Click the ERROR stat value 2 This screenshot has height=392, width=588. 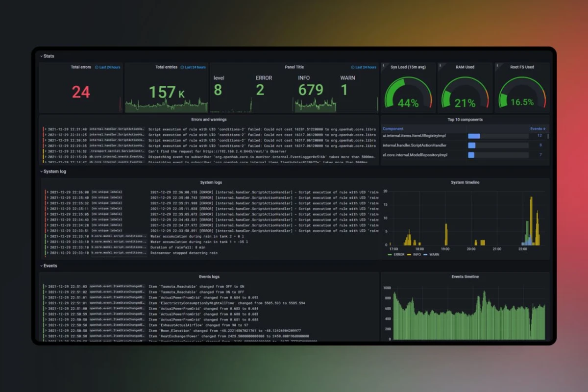pyautogui.click(x=260, y=90)
